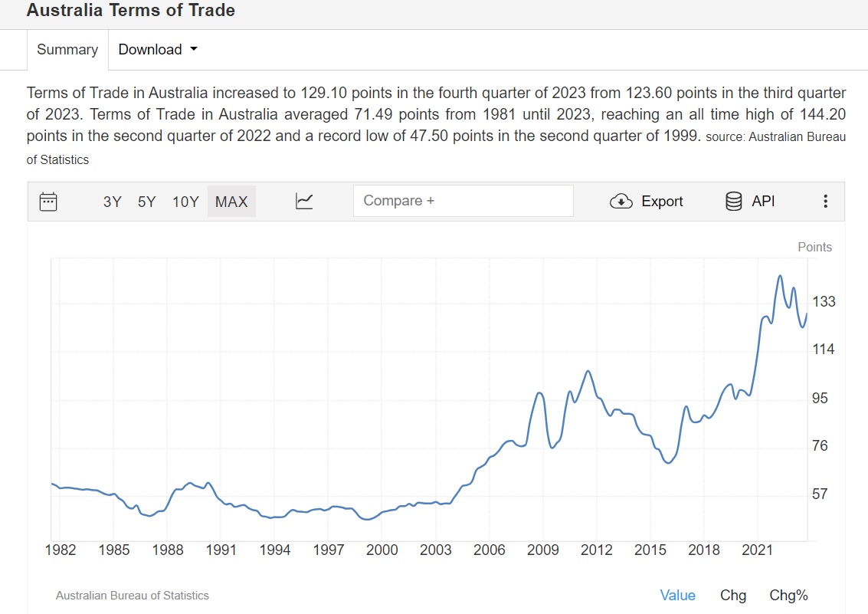This screenshot has height=614, width=868.
Task: Click the API button label
Action: click(x=763, y=202)
